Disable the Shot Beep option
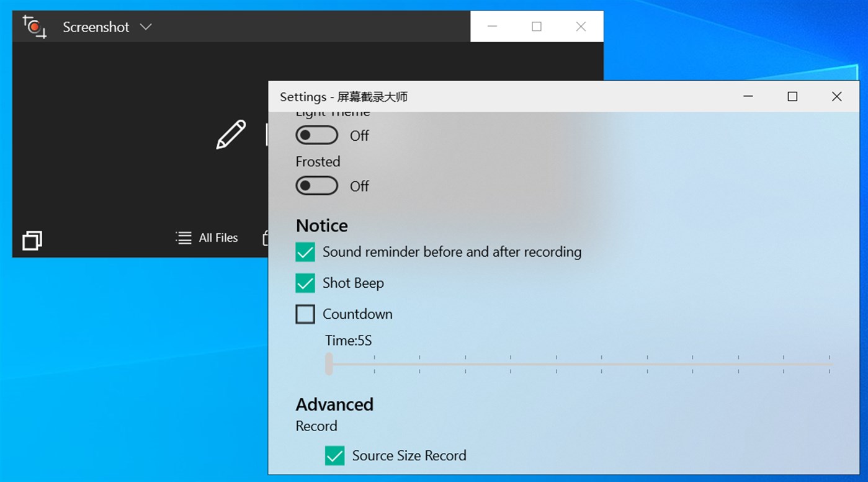Screen dimensions: 868x482 (x=305, y=283)
